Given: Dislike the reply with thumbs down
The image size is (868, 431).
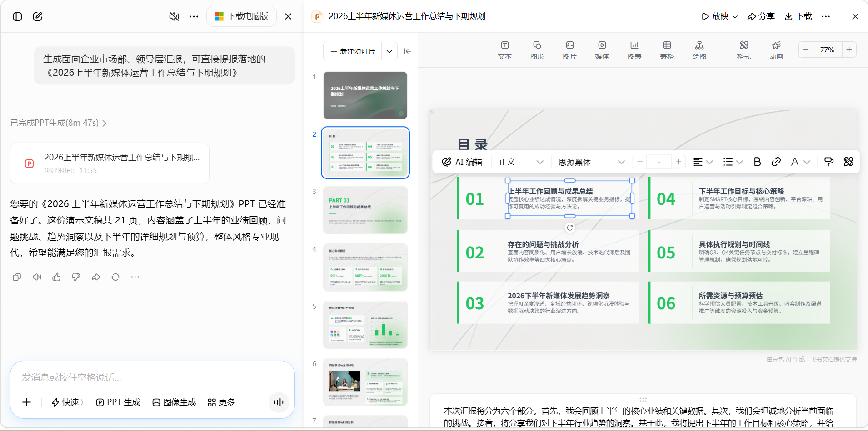Looking at the screenshot, I should click(76, 277).
